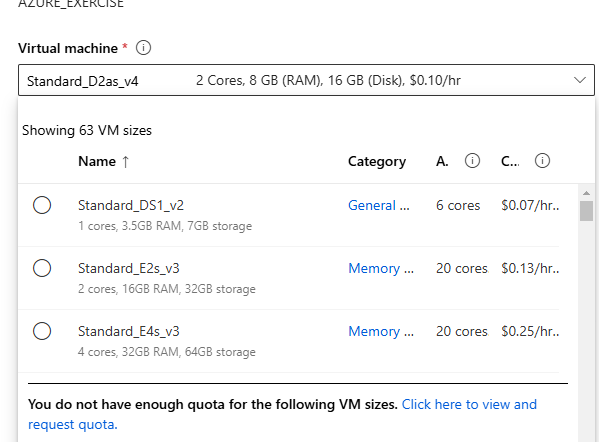Click the A. available quota column header
Viewport: 599px width, 442px height.
coord(442,162)
